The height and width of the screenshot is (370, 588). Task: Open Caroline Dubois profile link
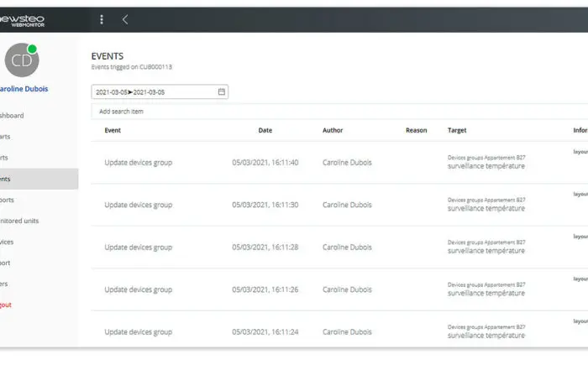[24, 89]
